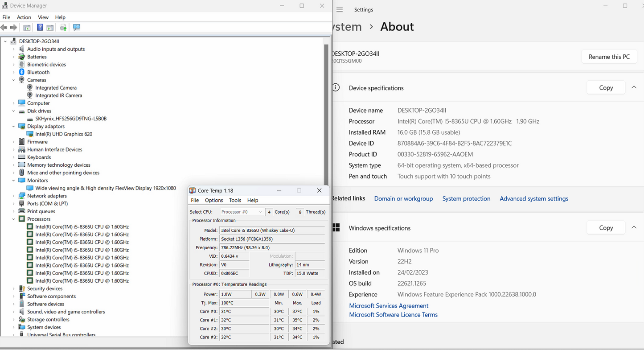Click the Batteries category icon

click(21, 57)
